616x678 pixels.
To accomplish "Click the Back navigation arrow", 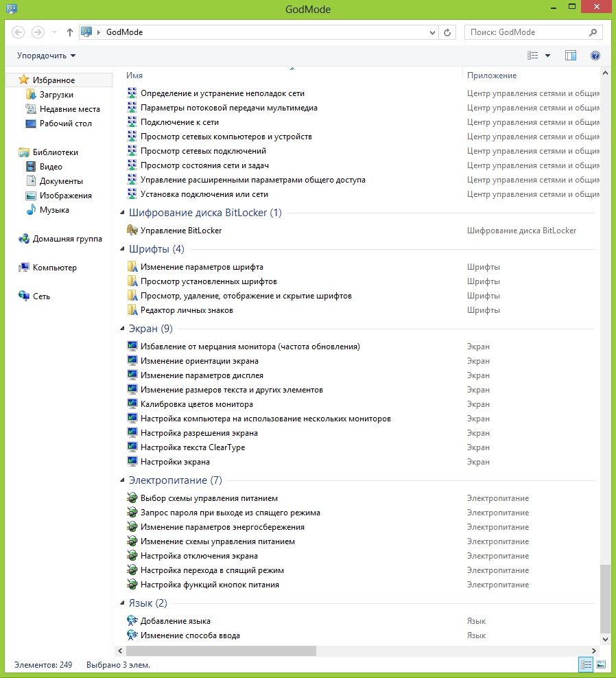I will pos(18,32).
